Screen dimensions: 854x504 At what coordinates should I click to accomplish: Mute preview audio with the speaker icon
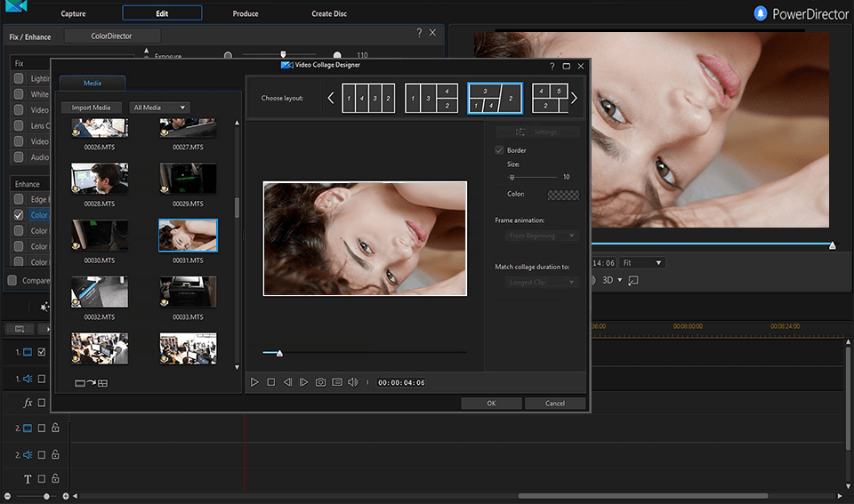[x=353, y=382]
